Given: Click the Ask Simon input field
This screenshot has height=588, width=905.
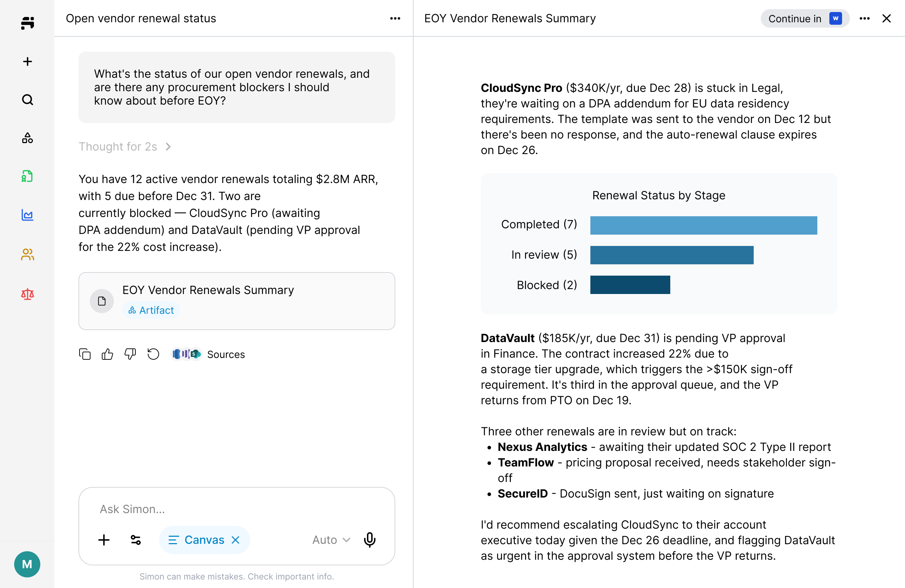Looking at the screenshot, I should (236, 509).
